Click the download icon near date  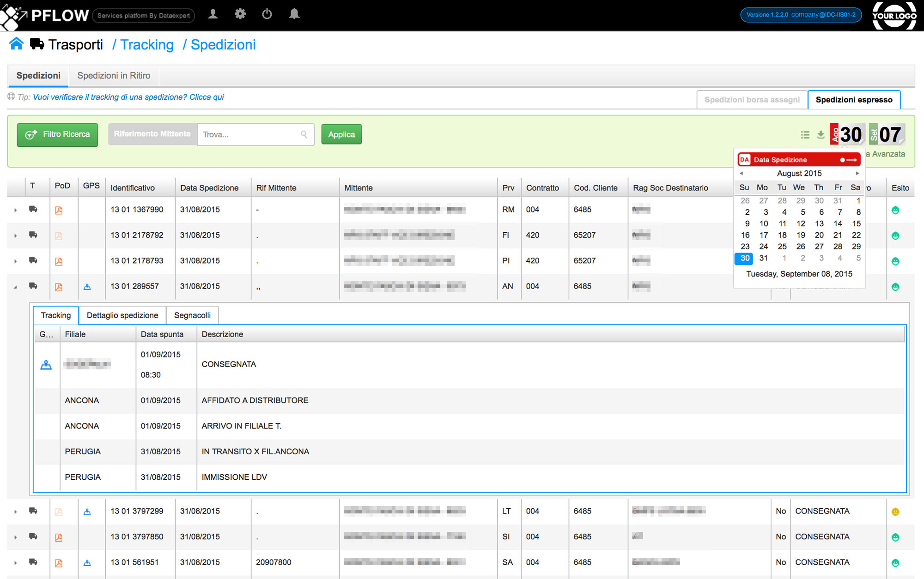tap(821, 134)
